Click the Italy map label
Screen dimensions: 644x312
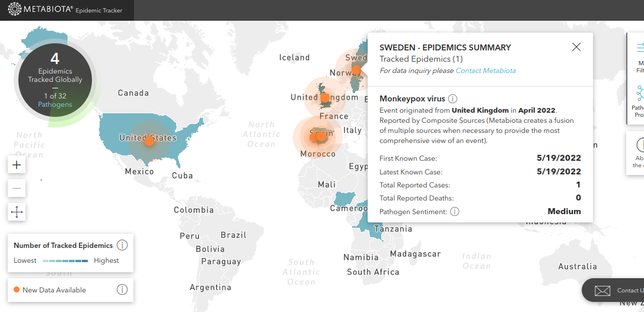point(352,130)
